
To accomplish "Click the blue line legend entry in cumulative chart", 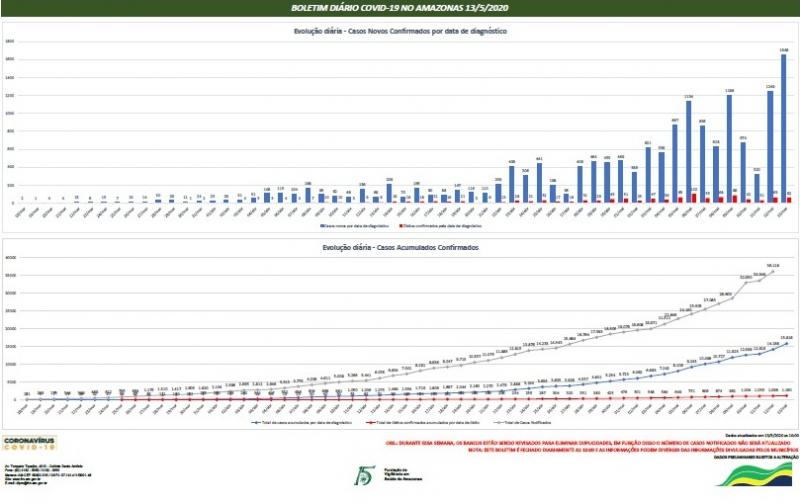I will tap(301, 422).
